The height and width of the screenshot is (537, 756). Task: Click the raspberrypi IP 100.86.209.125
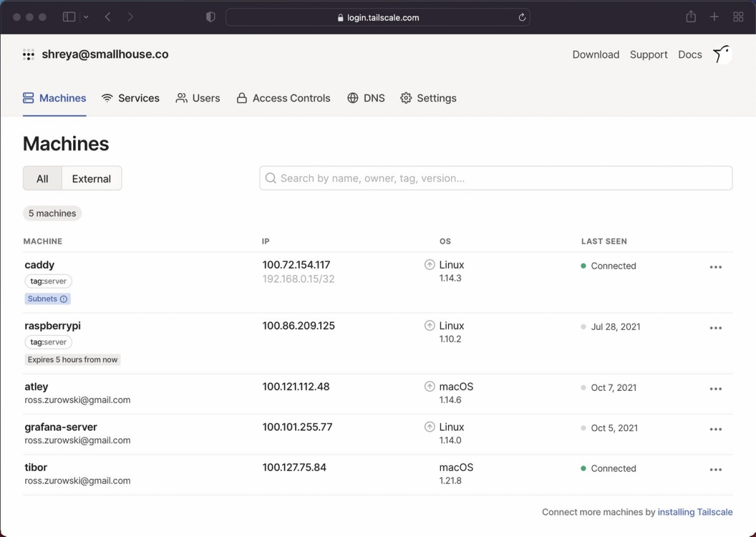pos(299,326)
